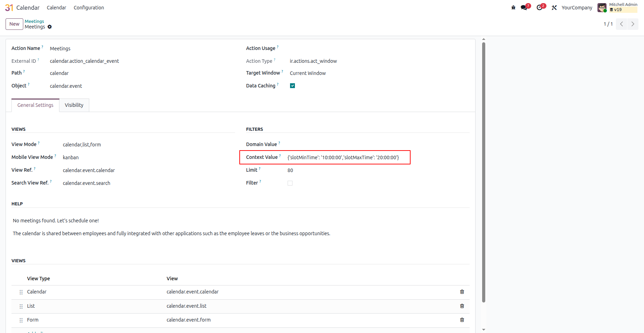Screen dimensions: 644x333
Task: Open the debug bug icon menu
Action: click(x=513, y=8)
